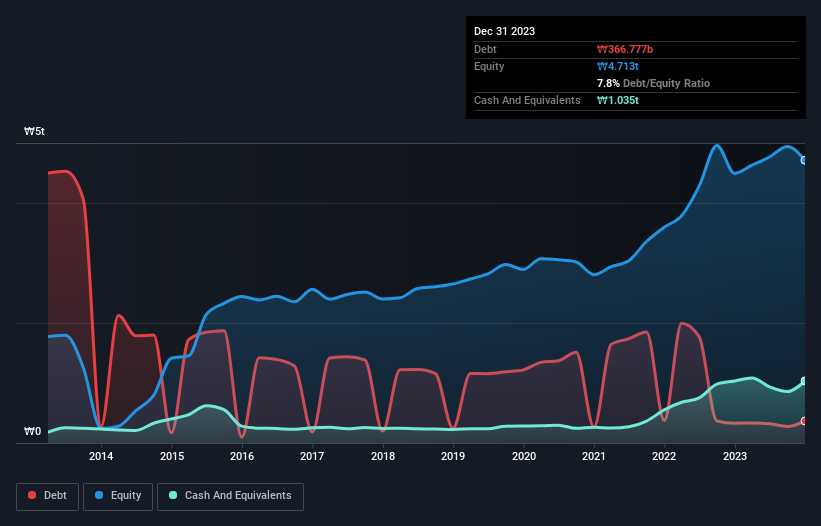The image size is (821, 526).
Task: Click the ₩1.035t cash value
Action: (618, 100)
